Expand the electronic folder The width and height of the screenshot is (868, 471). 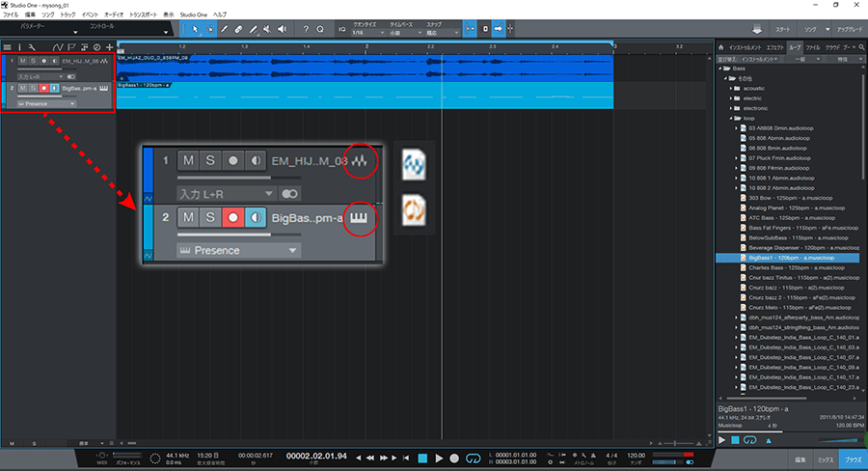point(731,109)
